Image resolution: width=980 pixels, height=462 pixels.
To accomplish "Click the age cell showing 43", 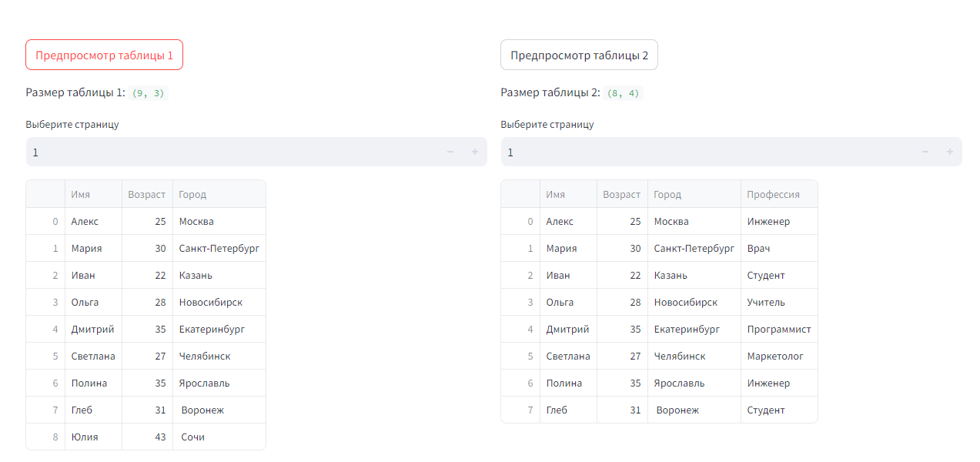I will [x=147, y=437].
